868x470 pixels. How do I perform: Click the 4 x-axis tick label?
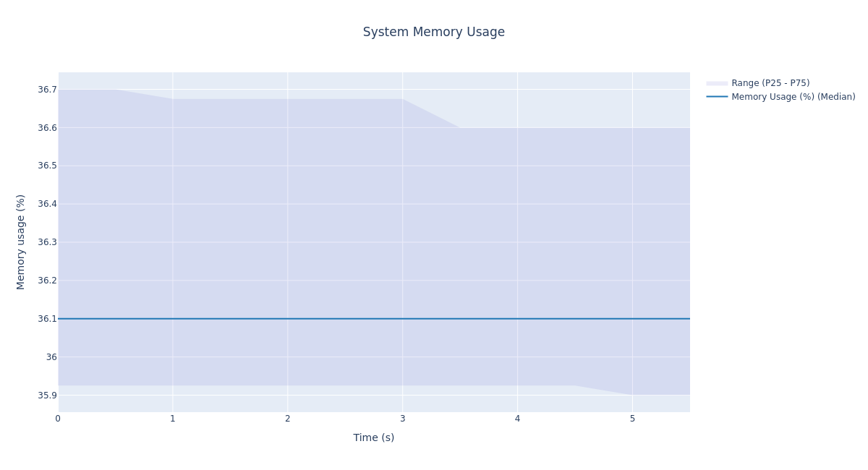tap(517, 419)
